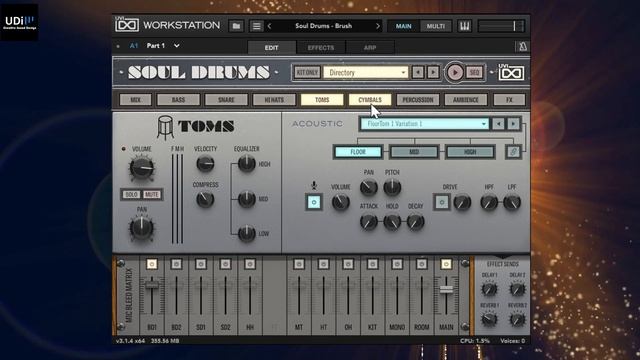Switch to the ARP tab

pos(370,48)
